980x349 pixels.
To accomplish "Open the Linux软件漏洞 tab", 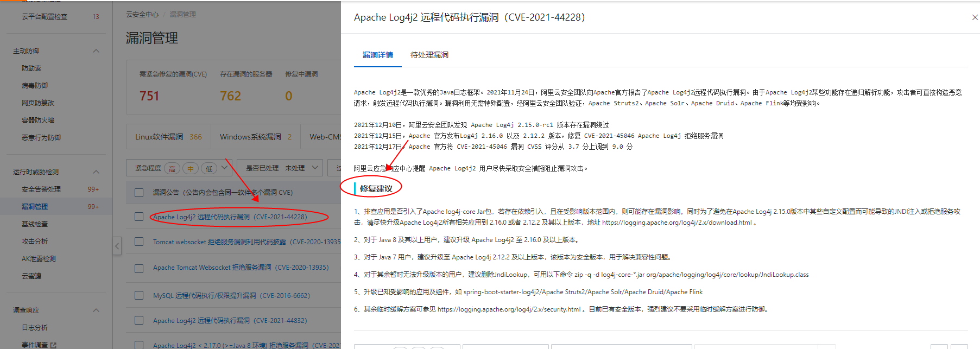I will click(x=168, y=137).
